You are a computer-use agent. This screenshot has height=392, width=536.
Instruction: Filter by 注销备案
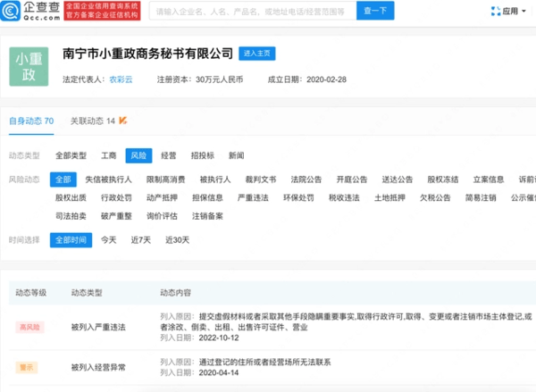tap(207, 216)
